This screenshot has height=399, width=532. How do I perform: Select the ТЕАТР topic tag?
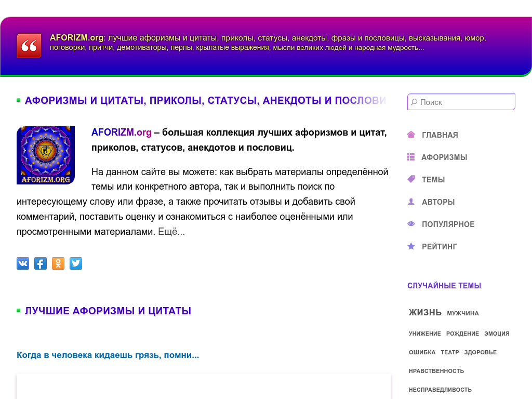pos(450,353)
